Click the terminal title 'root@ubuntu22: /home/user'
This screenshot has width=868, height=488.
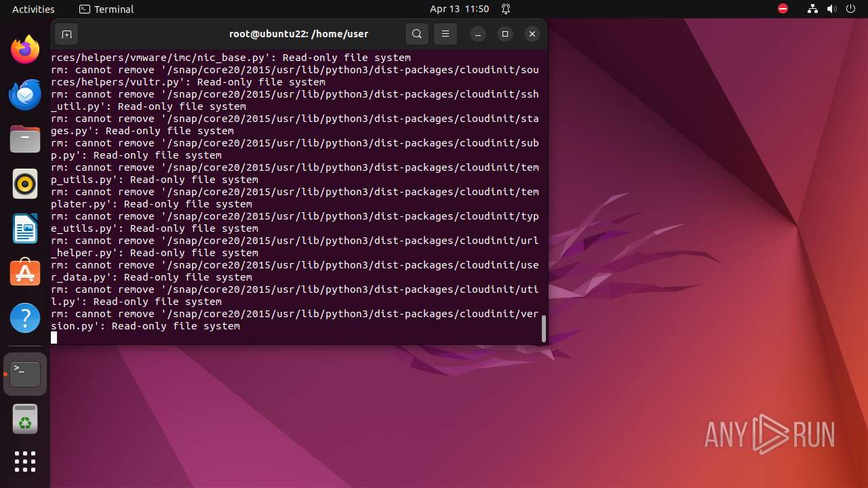(299, 34)
